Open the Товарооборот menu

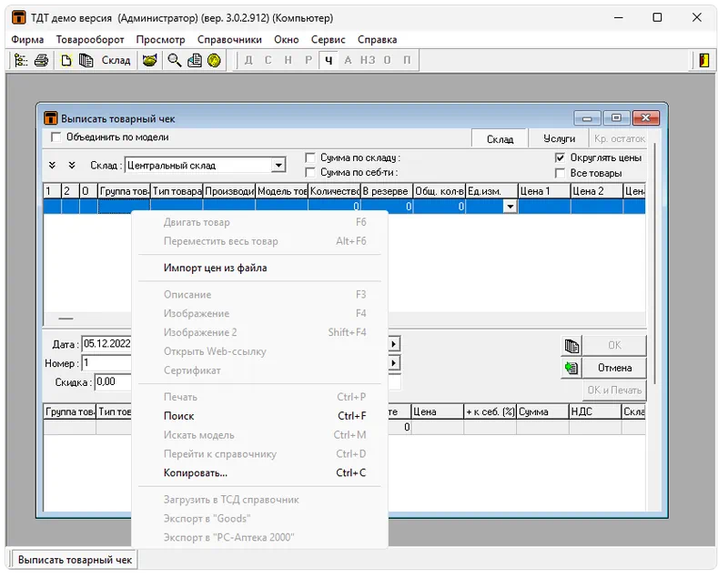tap(90, 39)
